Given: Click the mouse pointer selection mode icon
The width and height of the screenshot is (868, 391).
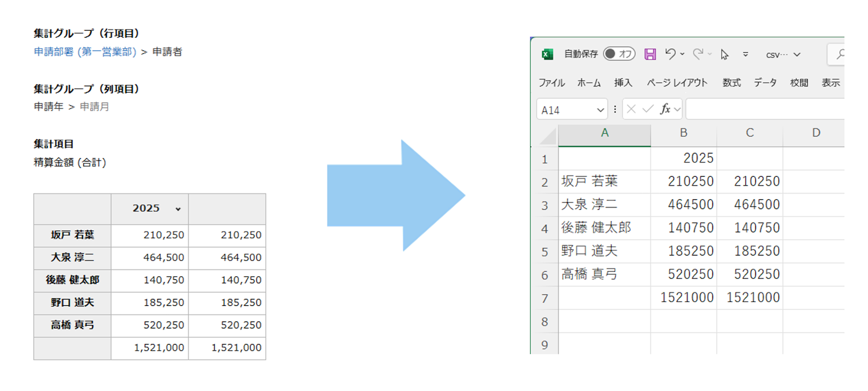Looking at the screenshot, I should 724,54.
